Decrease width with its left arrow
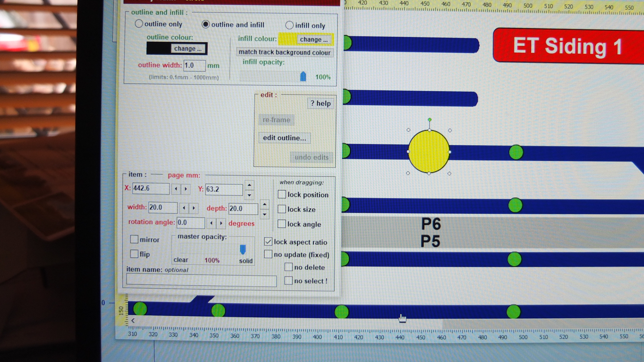Screen dimensions: 644x362 [x=184, y=208]
